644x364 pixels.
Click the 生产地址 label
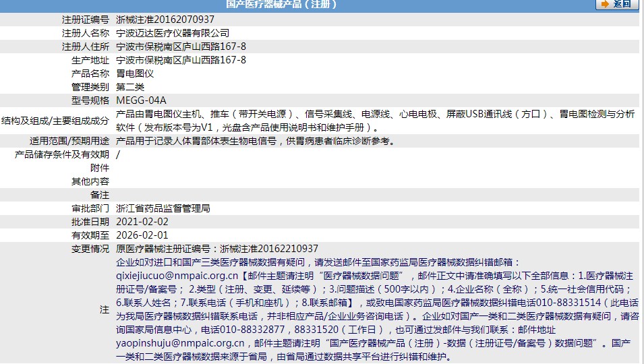click(90, 60)
